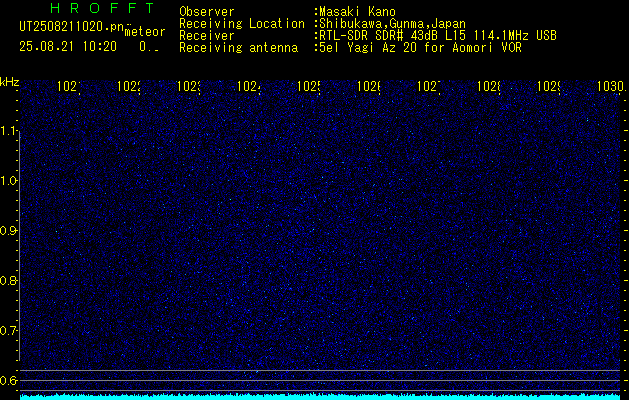Screen dimensions: 629x400
Task: Click the Receiver field label
Action: (x=207, y=36)
